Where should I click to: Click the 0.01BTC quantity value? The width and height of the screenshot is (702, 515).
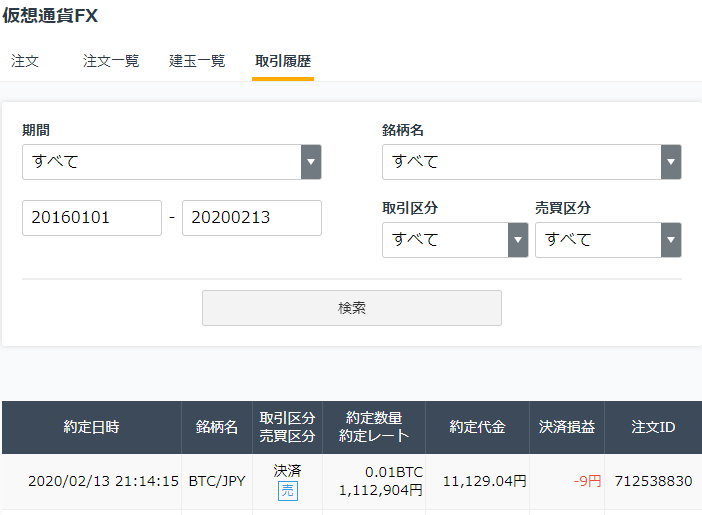click(394, 472)
